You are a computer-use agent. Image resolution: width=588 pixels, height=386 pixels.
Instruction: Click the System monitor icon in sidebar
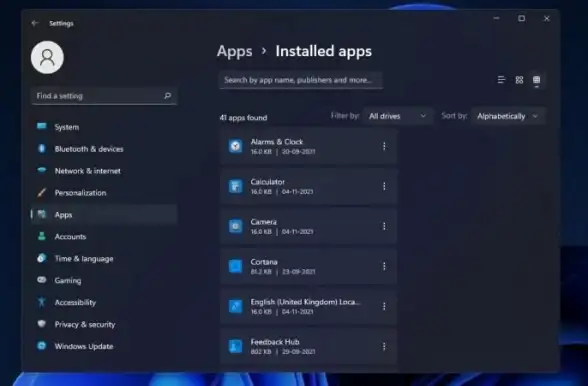click(42, 126)
